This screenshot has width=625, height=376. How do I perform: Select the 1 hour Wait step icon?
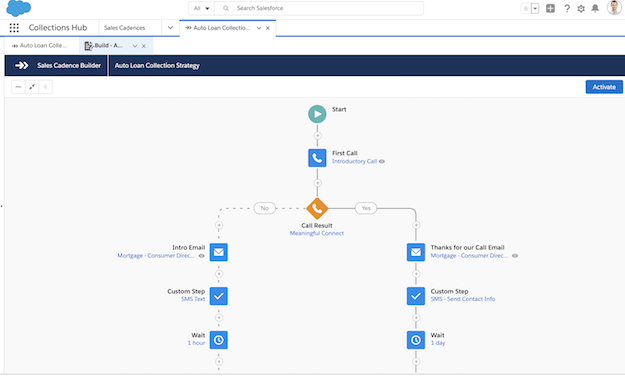coord(219,340)
